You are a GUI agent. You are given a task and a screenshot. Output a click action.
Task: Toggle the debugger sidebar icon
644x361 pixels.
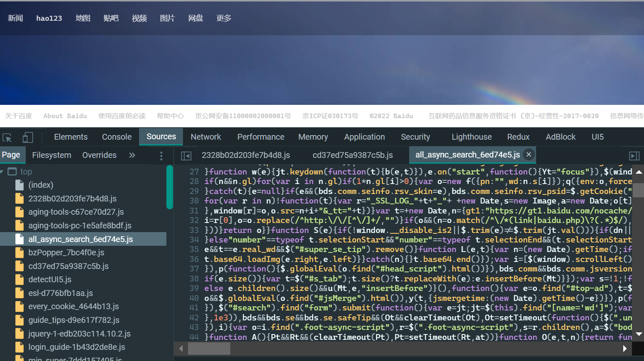point(634,155)
